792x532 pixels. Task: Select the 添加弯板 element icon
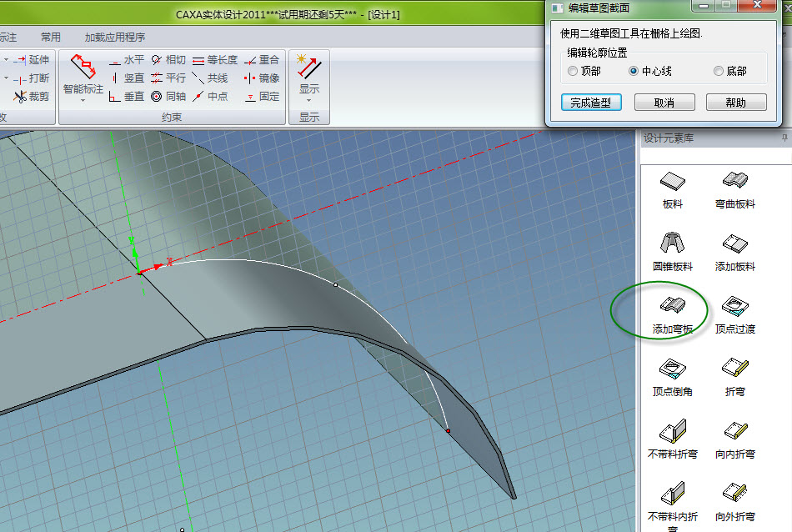[672, 304]
